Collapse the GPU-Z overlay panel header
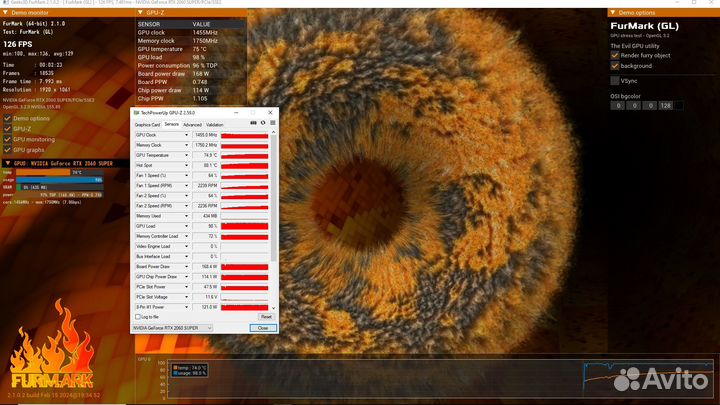The width and height of the screenshot is (720, 405). pos(141,13)
